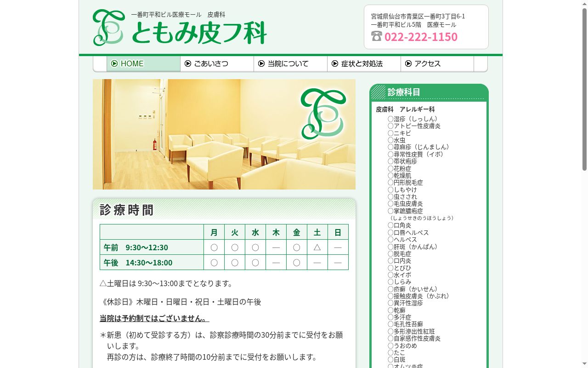Viewport: 588px width, 368px height.
Task: Click the scrollbar down arrow
Action: click(584, 364)
